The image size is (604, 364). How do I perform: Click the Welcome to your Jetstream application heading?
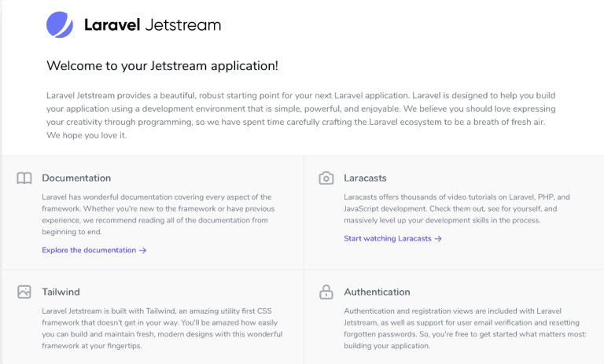pos(162,66)
